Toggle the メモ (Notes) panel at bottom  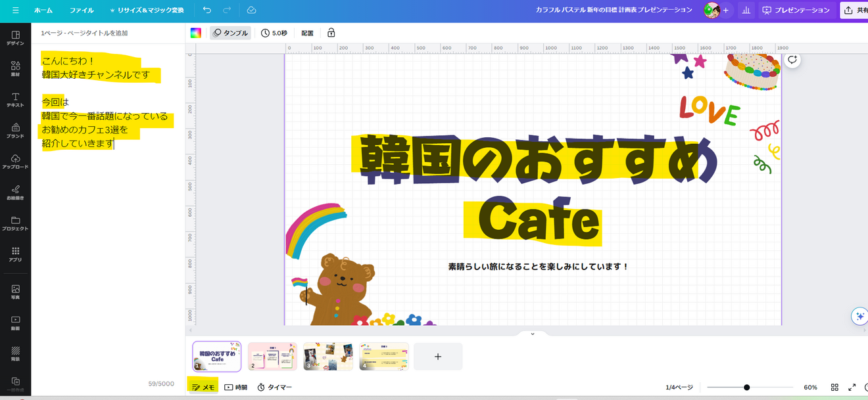point(203,386)
